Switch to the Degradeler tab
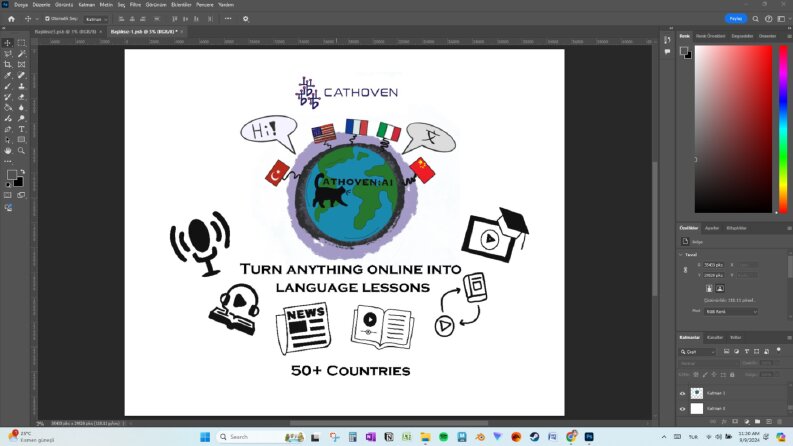 point(742,36)
